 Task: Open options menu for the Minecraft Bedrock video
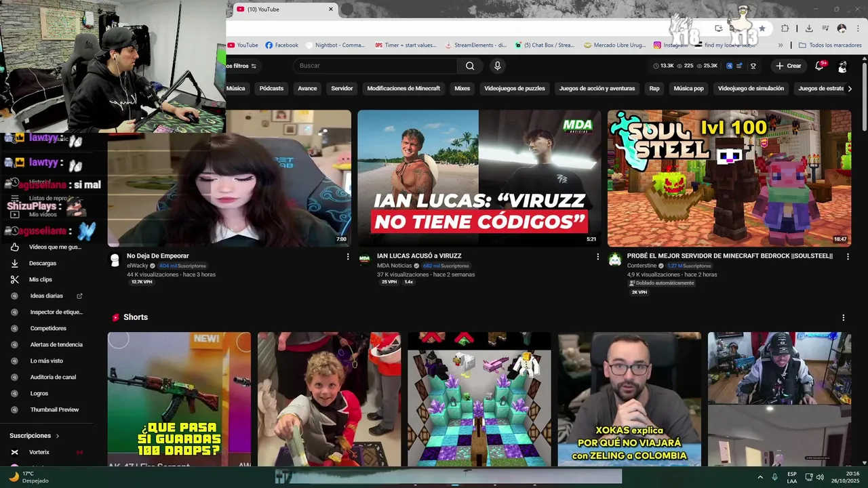pyautogui.click(x=848, y=257)
